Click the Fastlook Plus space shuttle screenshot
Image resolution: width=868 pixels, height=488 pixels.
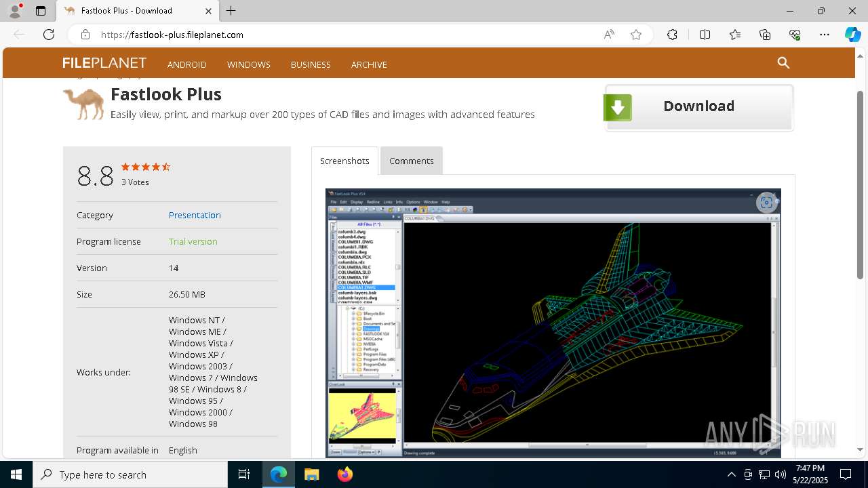point(553,323)
